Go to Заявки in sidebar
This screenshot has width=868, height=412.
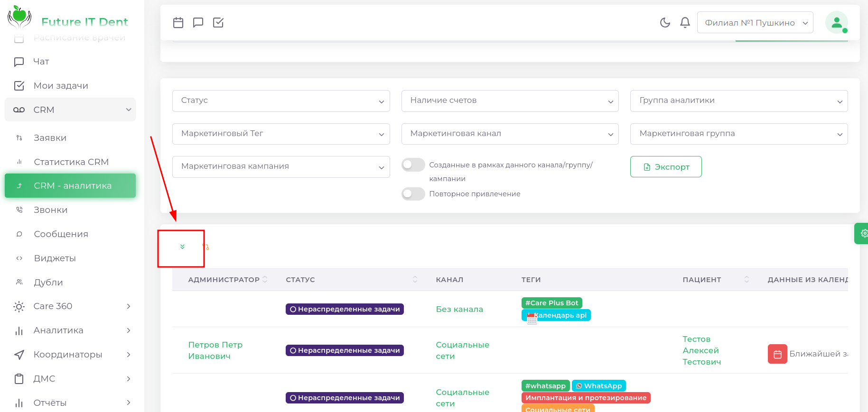pos(50,138)
